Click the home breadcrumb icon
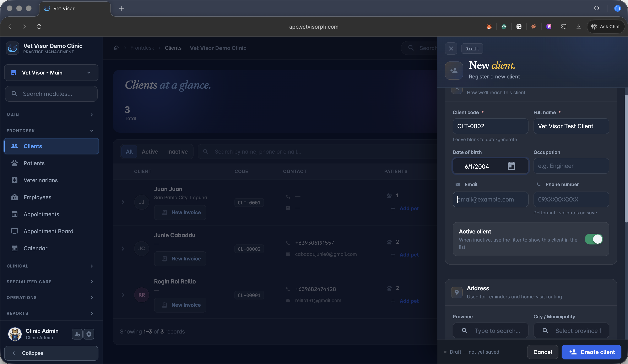The width and height of the screenshot is (628, 364). [116, 48]
